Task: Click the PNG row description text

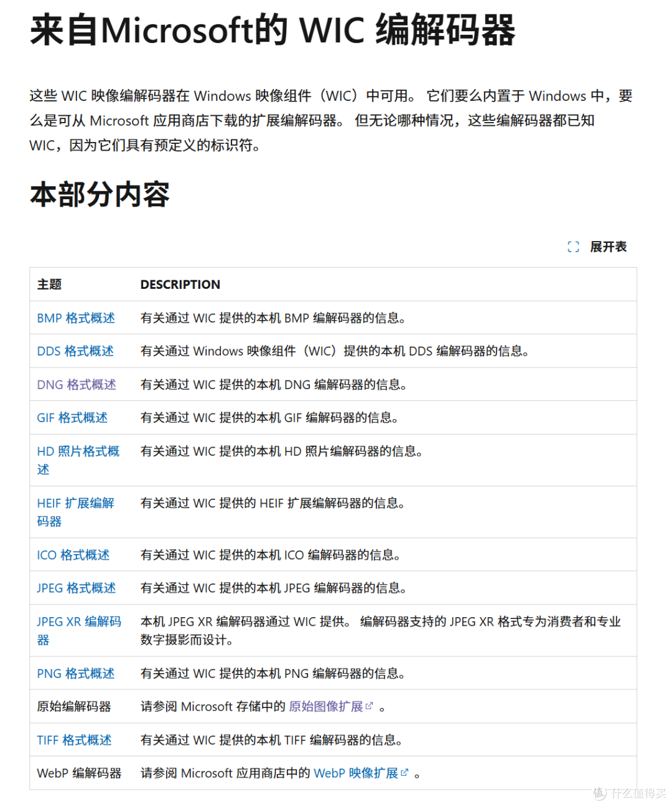Action: tap(273, 674)
